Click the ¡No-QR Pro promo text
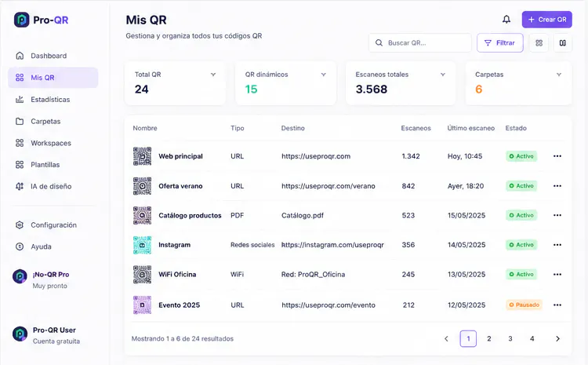 [51, 275]
